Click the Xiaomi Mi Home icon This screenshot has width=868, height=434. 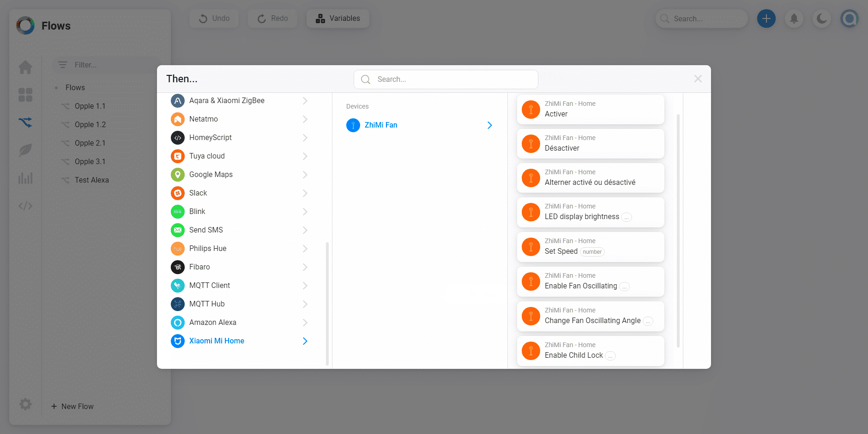[x=178, y=341]
